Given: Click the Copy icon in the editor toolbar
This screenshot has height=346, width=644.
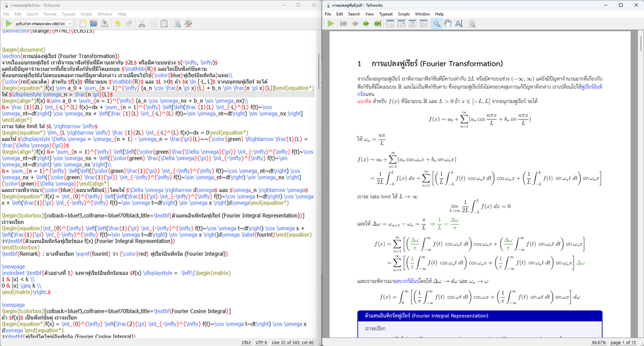Looking at the screenshot, I should [153, 24].
